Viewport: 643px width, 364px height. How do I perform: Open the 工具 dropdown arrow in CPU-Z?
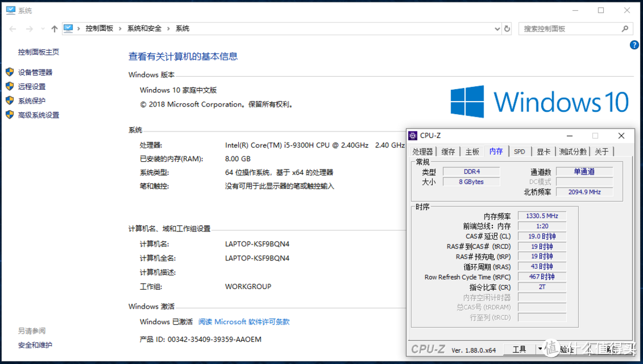point(540,349)
